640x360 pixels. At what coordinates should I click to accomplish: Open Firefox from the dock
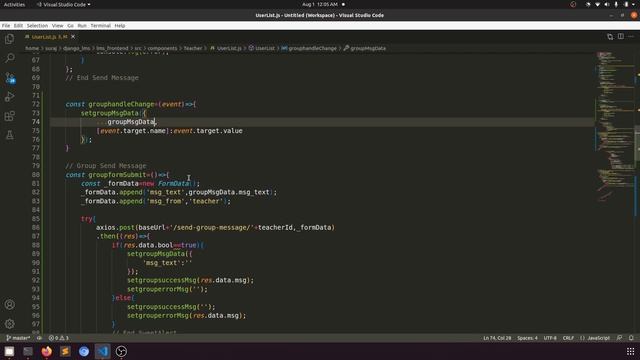pos(47,351)
